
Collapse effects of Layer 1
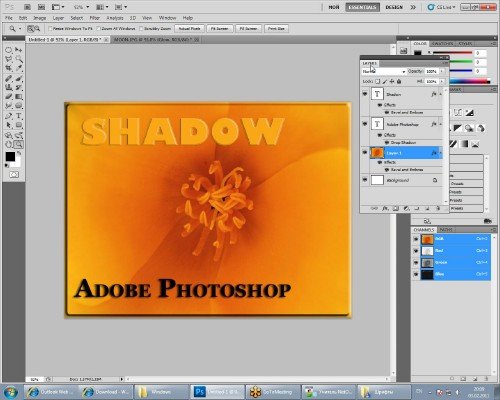tap(441, 153)
